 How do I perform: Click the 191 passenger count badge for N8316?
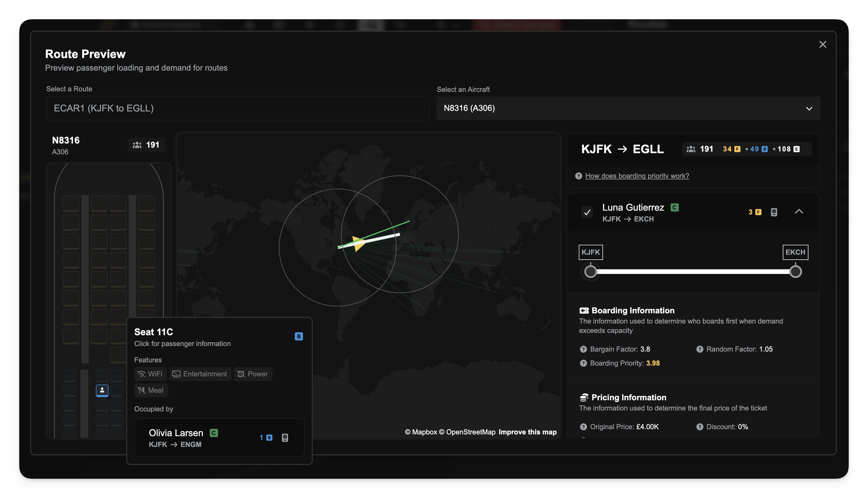tap(147, 145)
